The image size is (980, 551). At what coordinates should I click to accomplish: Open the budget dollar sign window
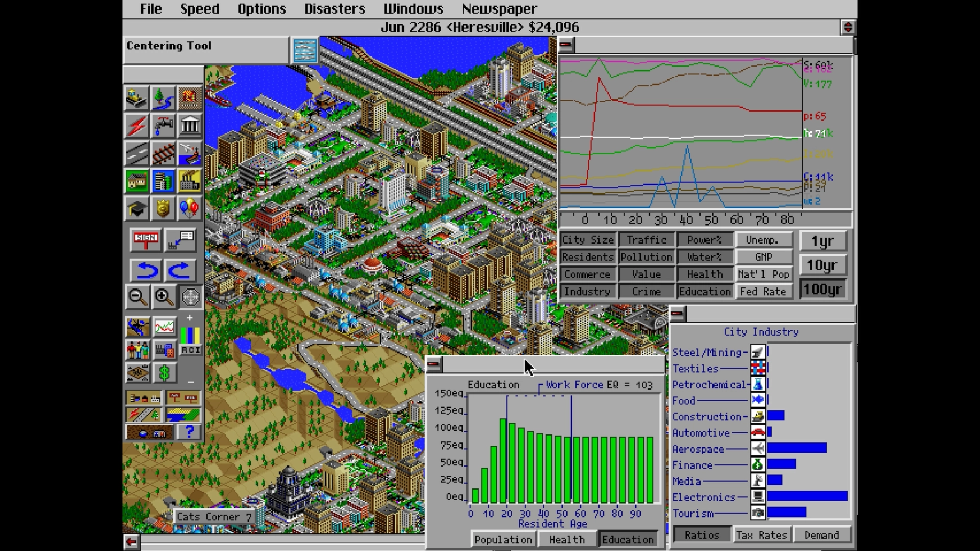pyautogui.click(x=164, y=373)
